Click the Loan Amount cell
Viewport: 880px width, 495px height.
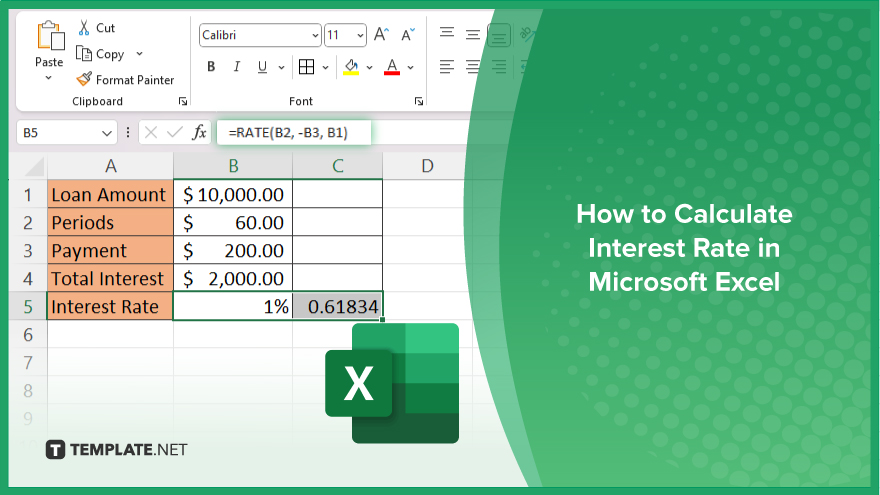coord(111,194)
